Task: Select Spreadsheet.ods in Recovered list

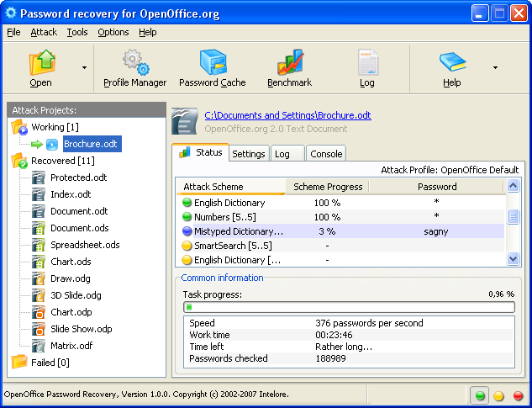Action: click(x=85, y=245)
